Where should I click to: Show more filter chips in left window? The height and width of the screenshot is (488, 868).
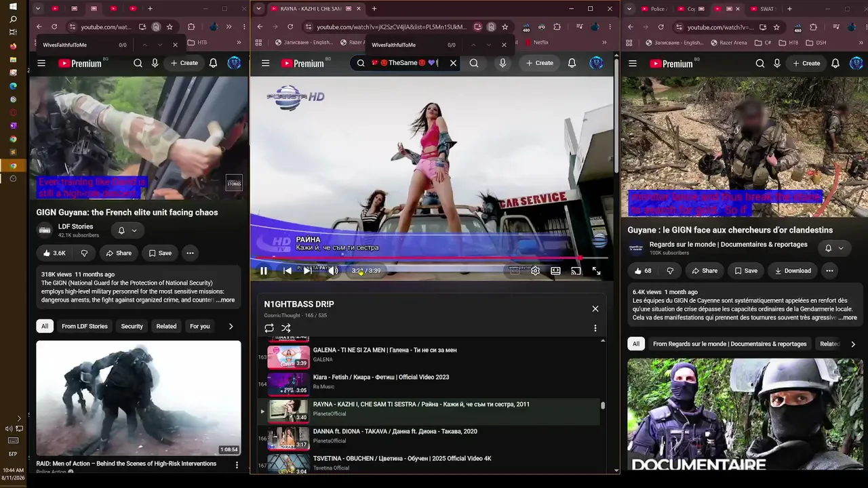click(231, 326)
